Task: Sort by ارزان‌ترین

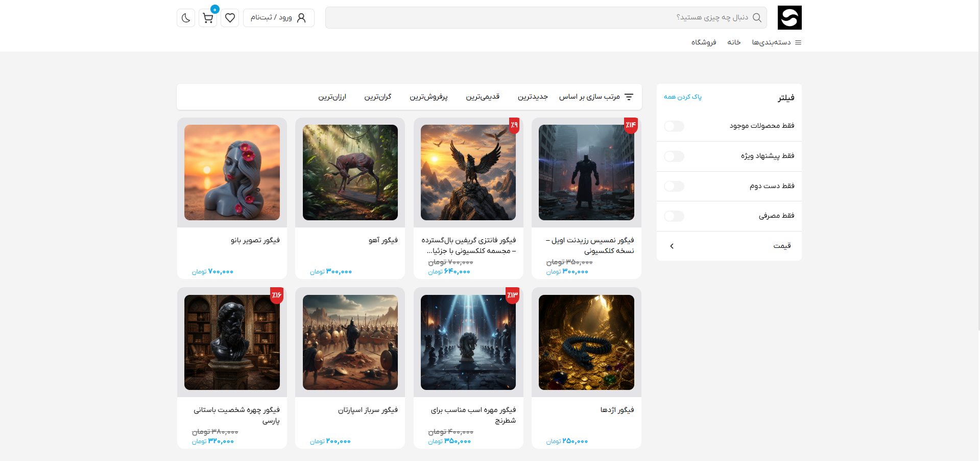Action: [x=332, y=97]
